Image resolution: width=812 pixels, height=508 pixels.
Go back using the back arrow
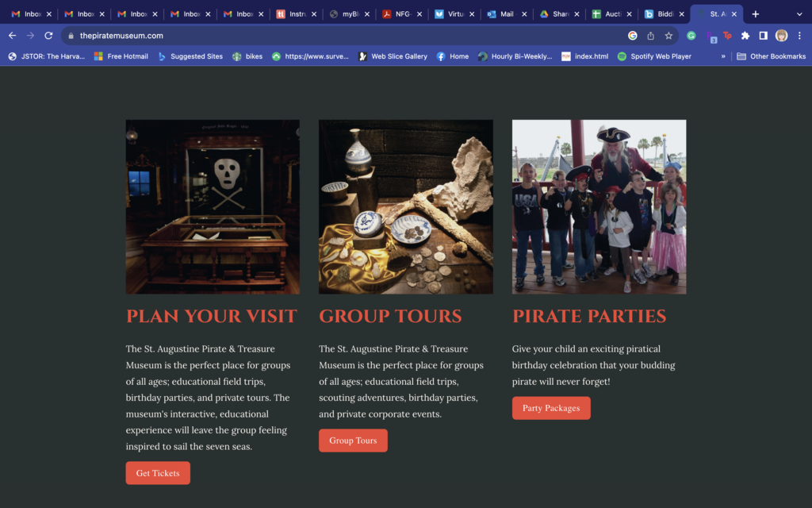[13, 36]
